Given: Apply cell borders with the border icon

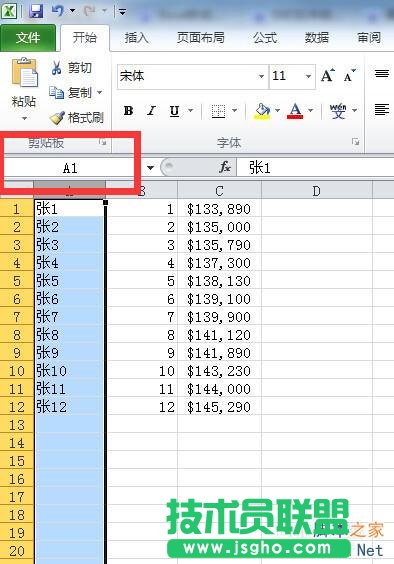Looking at the screenshot, I should click(x=218, y=111).
